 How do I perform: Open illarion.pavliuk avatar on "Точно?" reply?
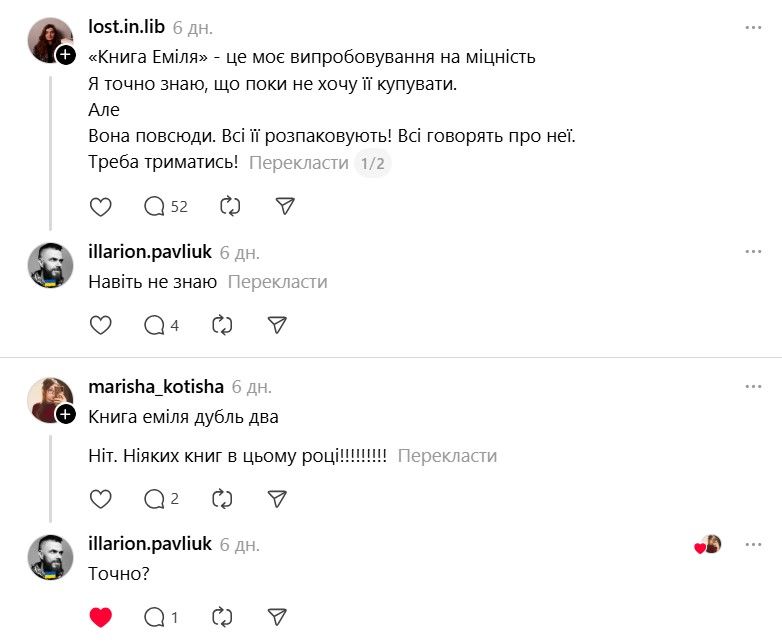pyautogui.click(x=50, y=558)
